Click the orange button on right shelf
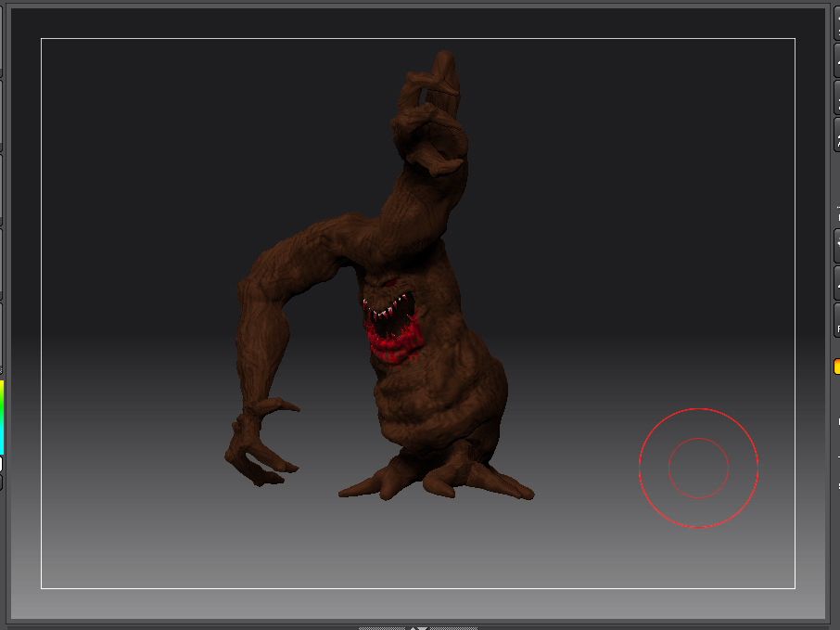Viewport: 840px width, 630px height. pyautogui.click(x=837, y=366)
